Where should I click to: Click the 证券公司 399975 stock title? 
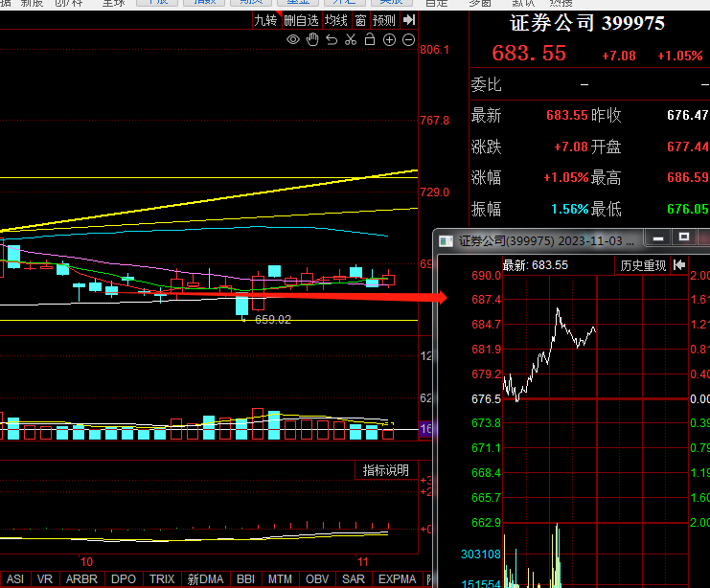coord(586,23)
